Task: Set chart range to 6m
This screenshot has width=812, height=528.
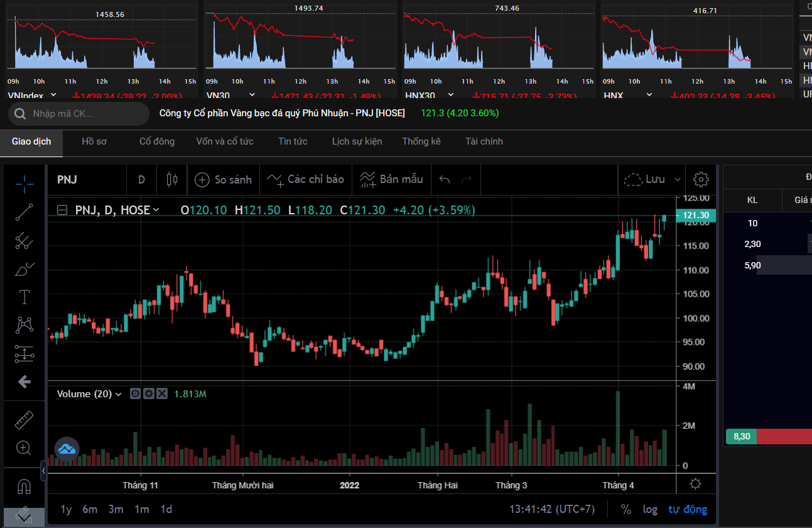Action: [90, 509]
